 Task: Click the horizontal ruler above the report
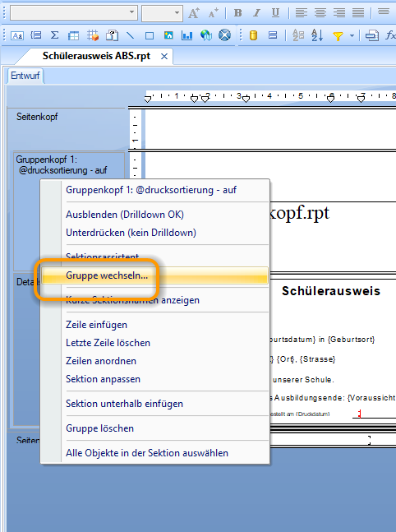270,96
